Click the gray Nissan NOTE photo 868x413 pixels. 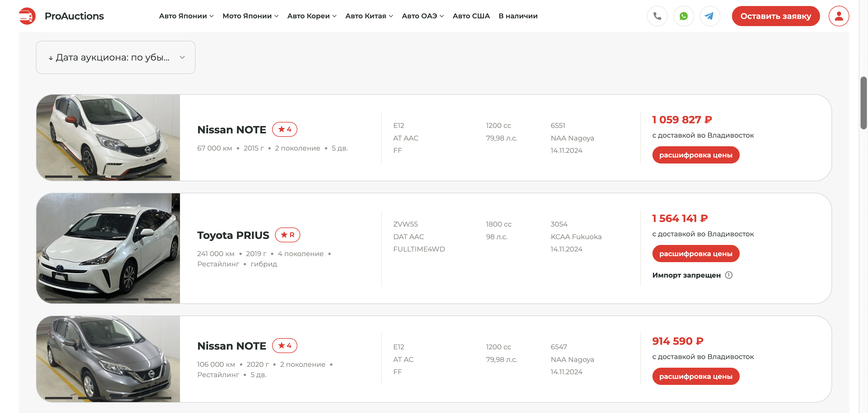108,359
